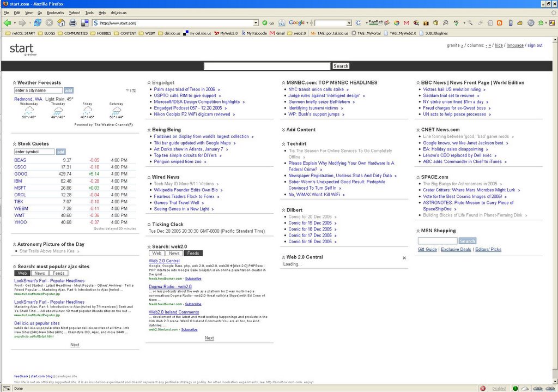Click the red blocked icon in the status bar
Viewport: 558px width, 392px height.
coord(483,388)
